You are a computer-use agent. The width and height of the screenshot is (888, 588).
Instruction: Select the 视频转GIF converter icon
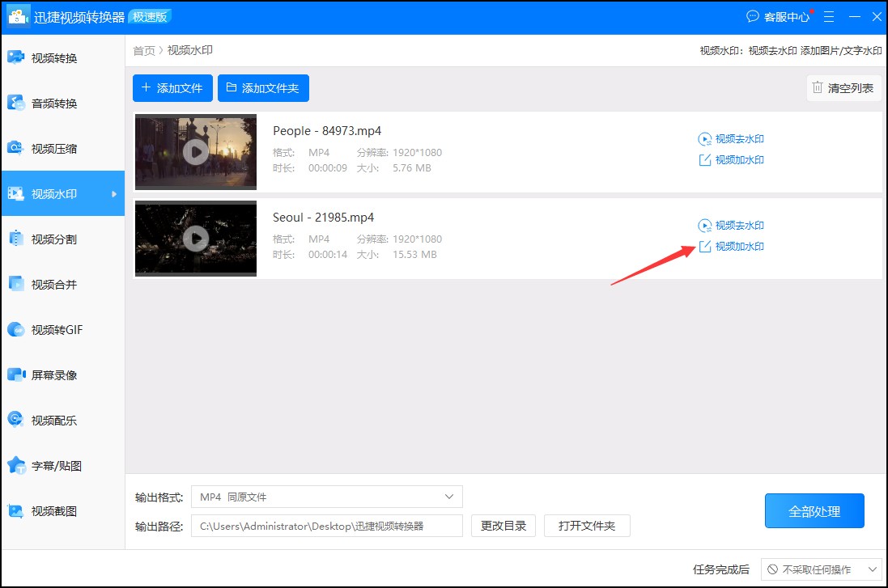16,329
